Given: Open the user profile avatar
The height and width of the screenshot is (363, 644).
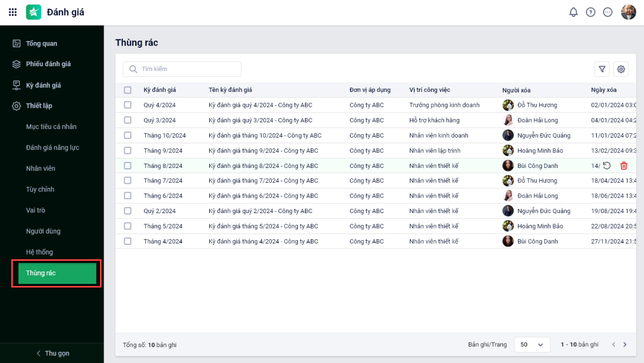Looking at the screenshot, I should pyautogui.click(x=629, y=12).
